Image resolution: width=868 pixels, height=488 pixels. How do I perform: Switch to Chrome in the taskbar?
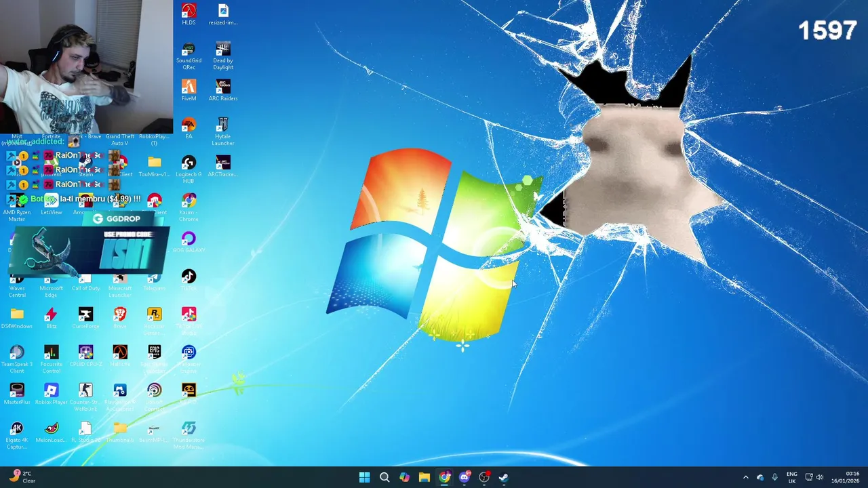(x=444, y=477)
